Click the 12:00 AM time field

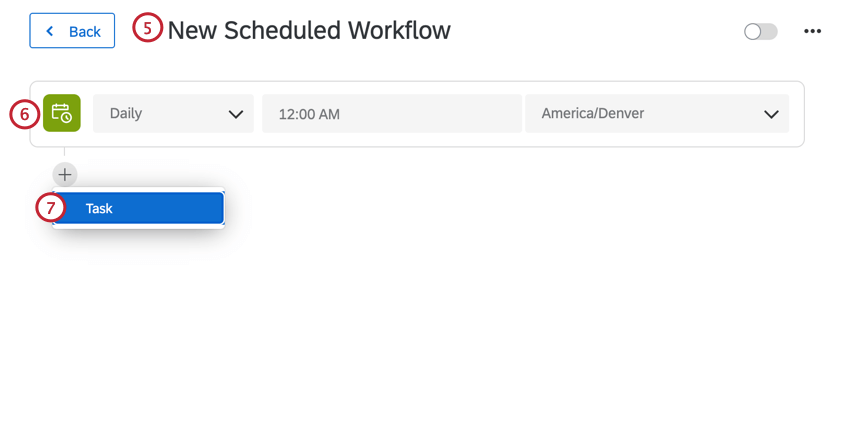click(x=391, y=113)
